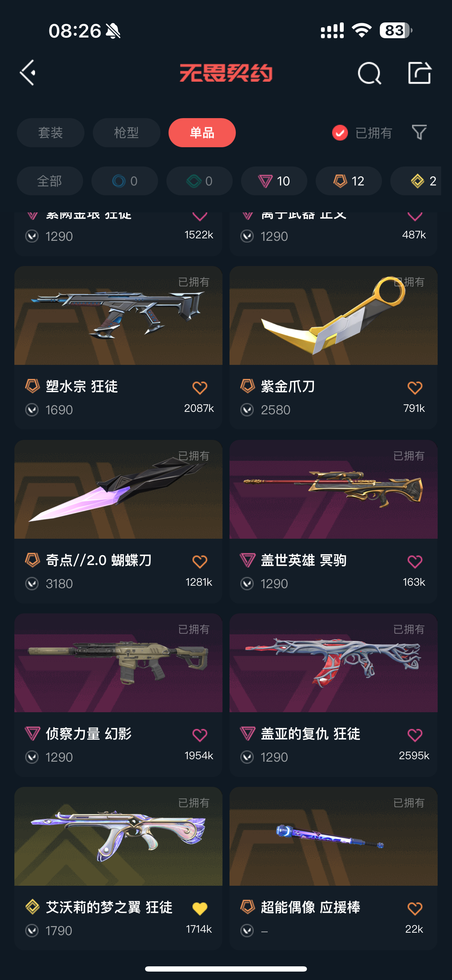Select the 单品 tab
This screenshot has height=980, width=452.
(x=202, y=133)
